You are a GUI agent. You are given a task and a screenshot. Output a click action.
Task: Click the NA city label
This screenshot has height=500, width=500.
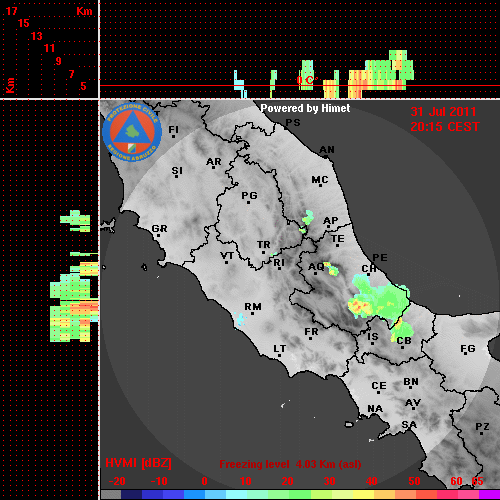[x=375, y=408]
